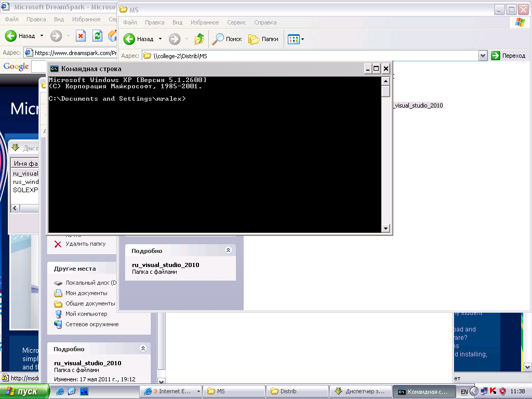Open Справка menu in MS window

(x=265, y=22)
